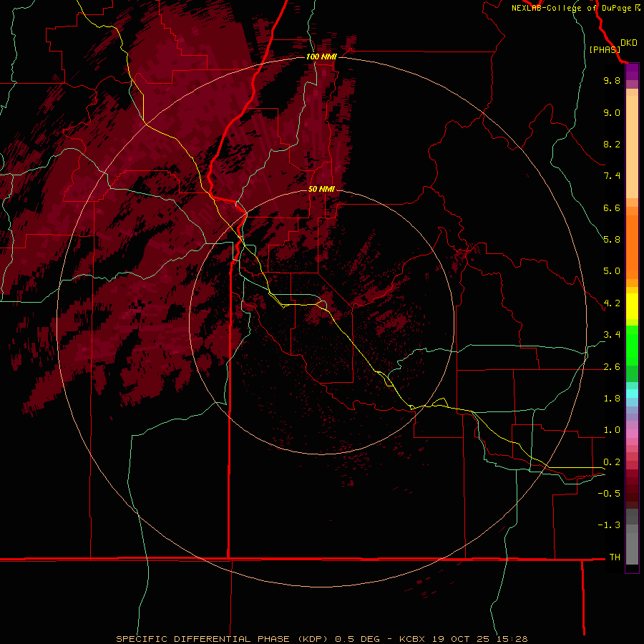Pick the purple swatch at top of color bar

pyautogui.click(x=632, y=72)
